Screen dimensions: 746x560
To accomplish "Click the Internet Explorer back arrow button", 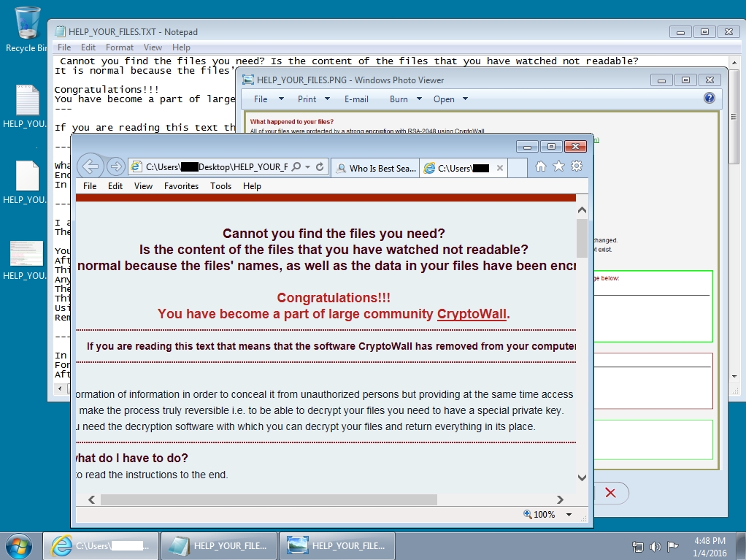I will coord(90,166).
